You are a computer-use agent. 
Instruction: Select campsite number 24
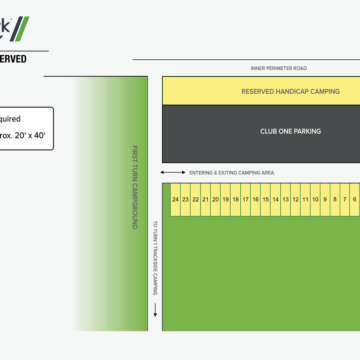tap(175, 200)
